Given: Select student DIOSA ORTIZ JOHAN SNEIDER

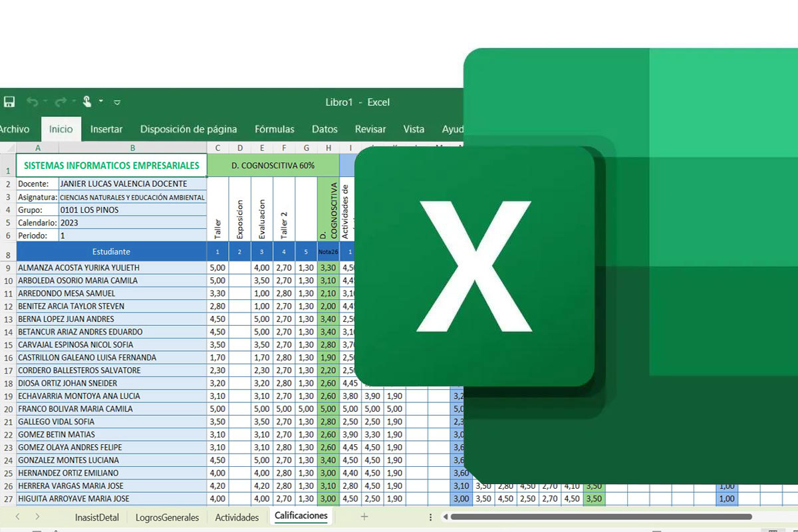Looking at the screenshot, I should pos(112,383).
